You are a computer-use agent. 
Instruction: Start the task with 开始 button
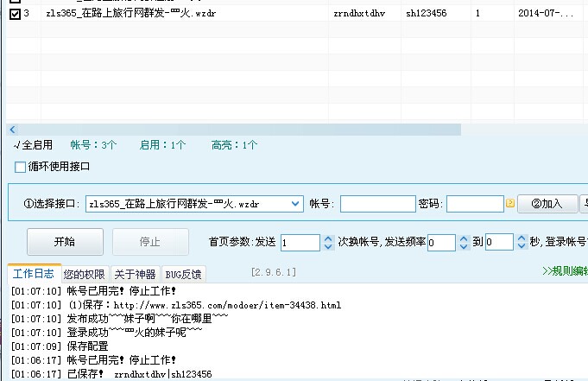coord(65,242)
